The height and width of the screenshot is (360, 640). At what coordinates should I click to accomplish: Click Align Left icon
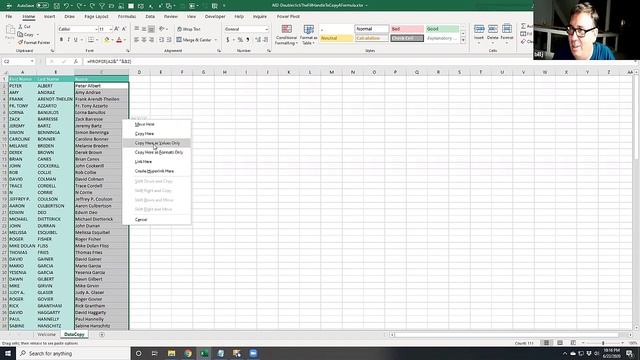(x=137, y=40)
